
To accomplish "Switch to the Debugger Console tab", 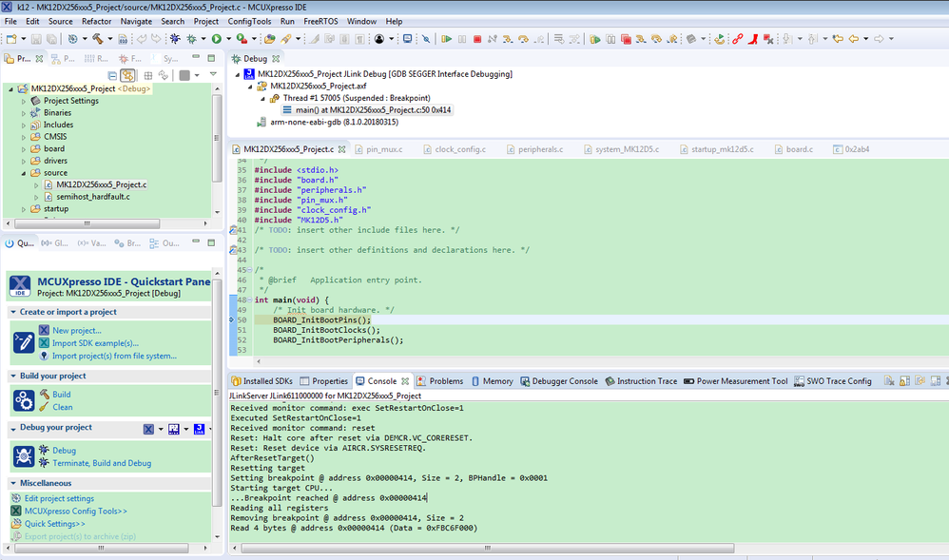I will (x=558, y=381).
